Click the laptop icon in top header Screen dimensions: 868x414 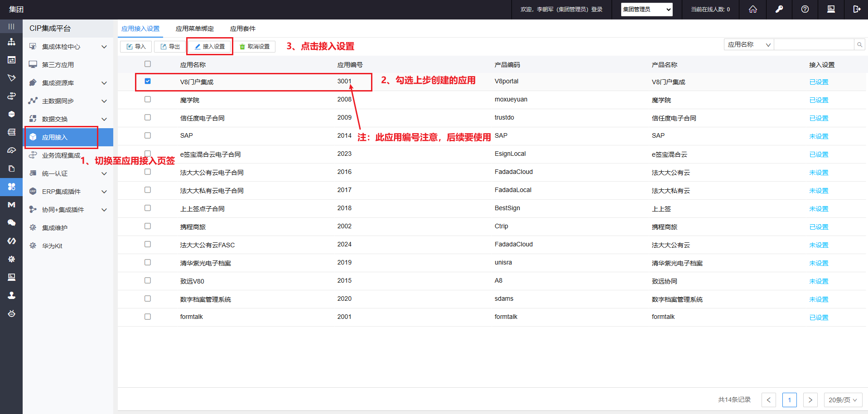(831, 9)
